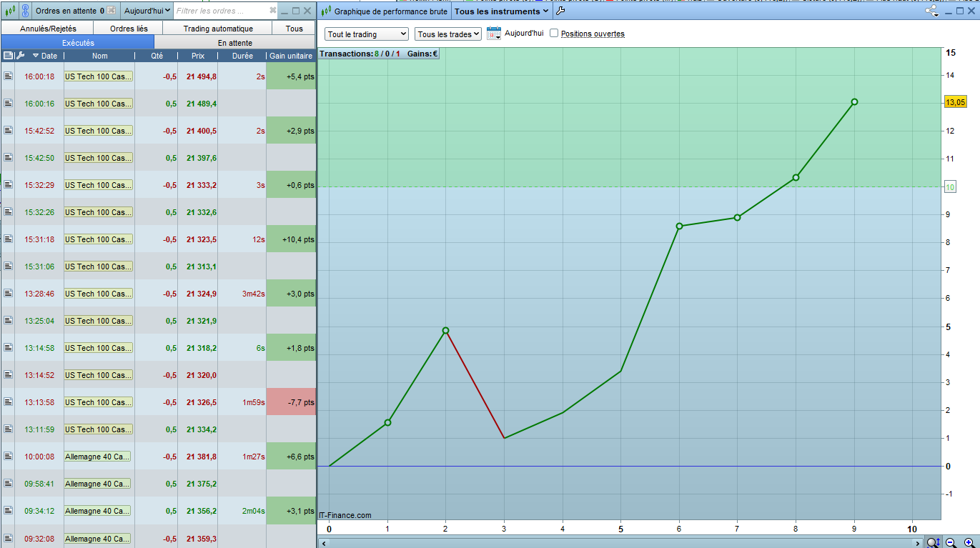Zoom in the performance chart
This screenshot has width=980, height=548.
point(969,542)
